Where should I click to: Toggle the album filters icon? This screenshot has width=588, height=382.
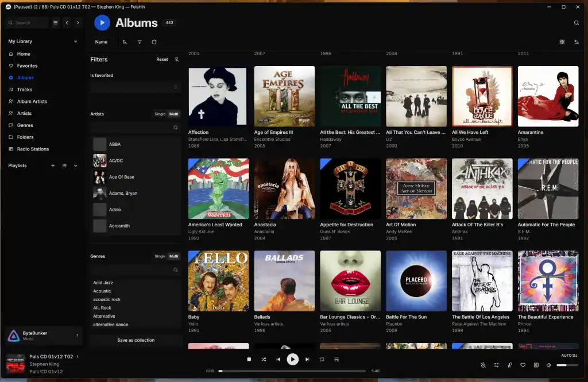(140, 42)
